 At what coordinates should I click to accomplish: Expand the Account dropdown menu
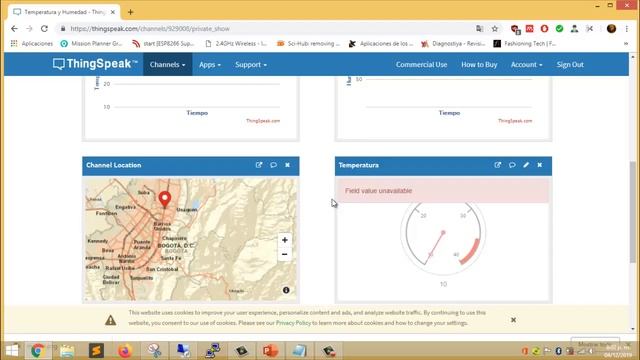[x=527, y=64]
